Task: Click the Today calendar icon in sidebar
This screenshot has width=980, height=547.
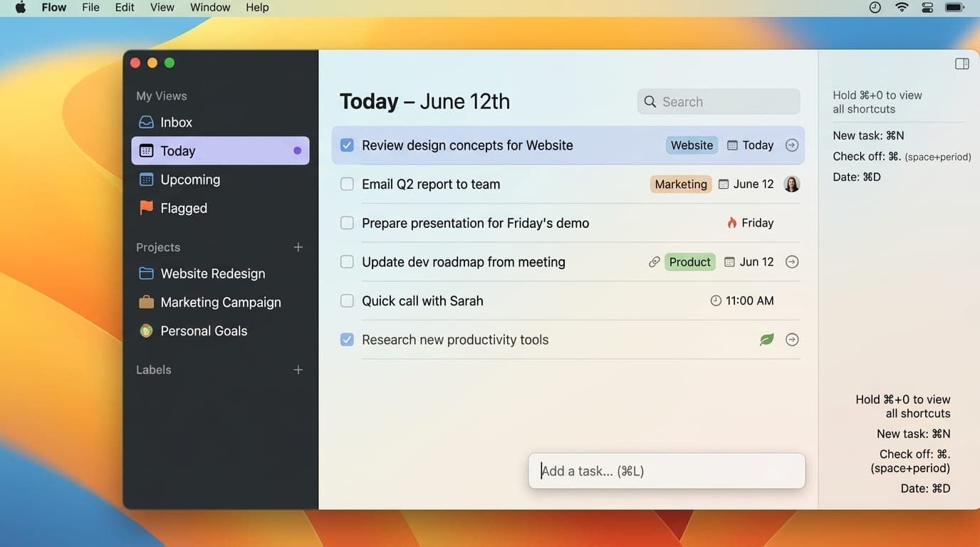Action: (x=146, y=151)
